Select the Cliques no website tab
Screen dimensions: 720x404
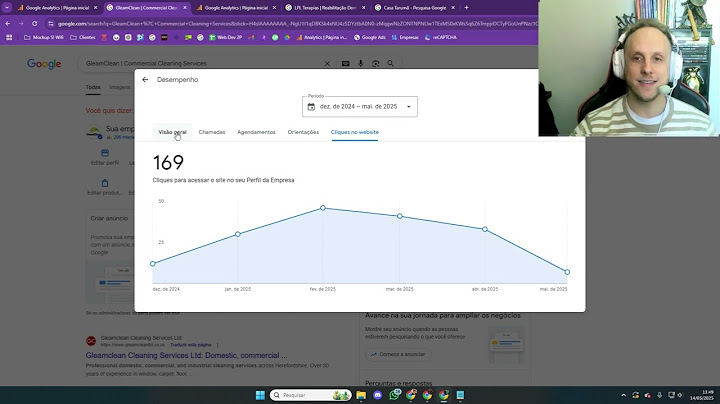tap(354, 132)
